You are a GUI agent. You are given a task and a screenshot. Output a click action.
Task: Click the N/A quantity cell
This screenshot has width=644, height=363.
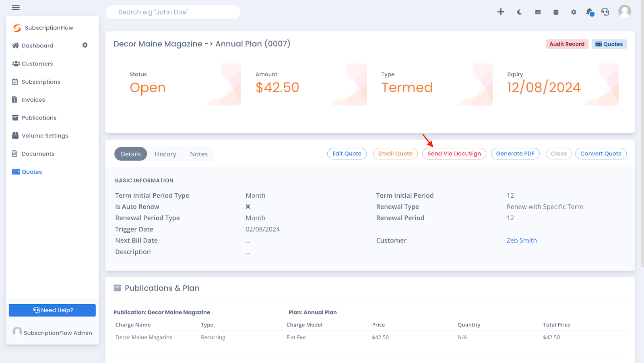click(x=462, y=337)
